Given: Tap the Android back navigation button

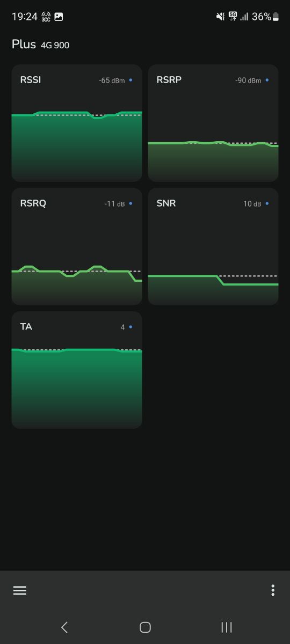Looking at the screenshot, I should (x=64, y=627).
